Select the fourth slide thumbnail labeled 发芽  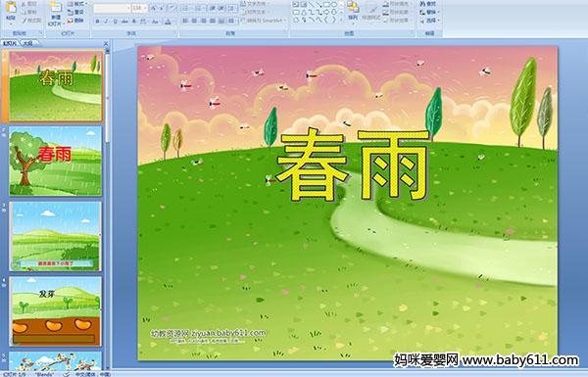click(56, 311)
